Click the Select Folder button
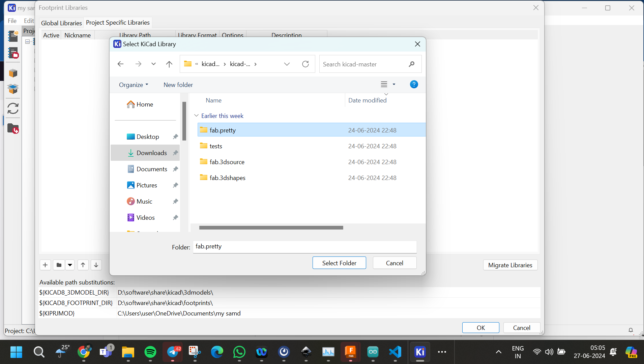 (x=339, y=263)
